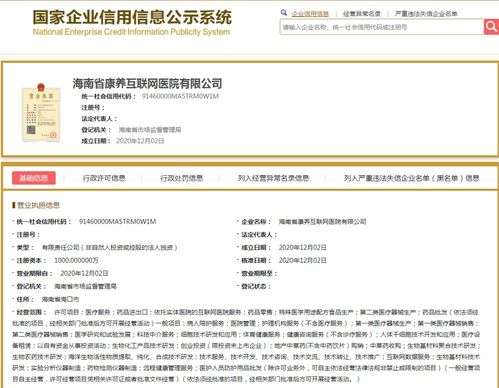Screen dimensions: 499x388
Task: Focus the enterprise name search input field
Action: coord(382,27)
